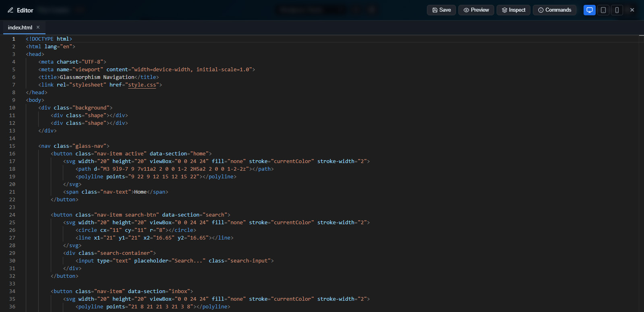The width and height of the screenshot is (644, 312).
Task: Click line number 15 in the gutter
Action: [12, 146]
